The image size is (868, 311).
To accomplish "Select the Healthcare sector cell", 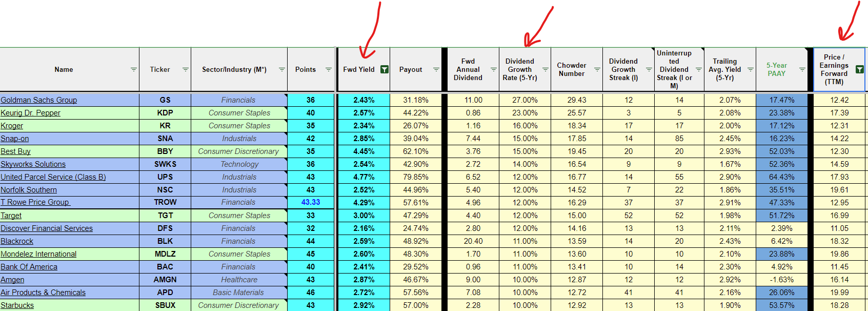I will pos(239,280).
